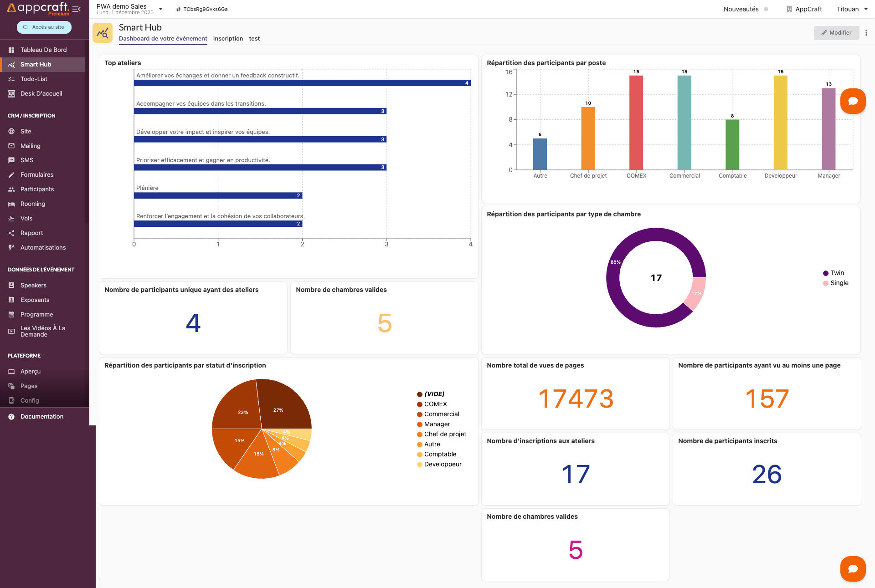Click the Developpeur yellow bar

pos(780,123)
